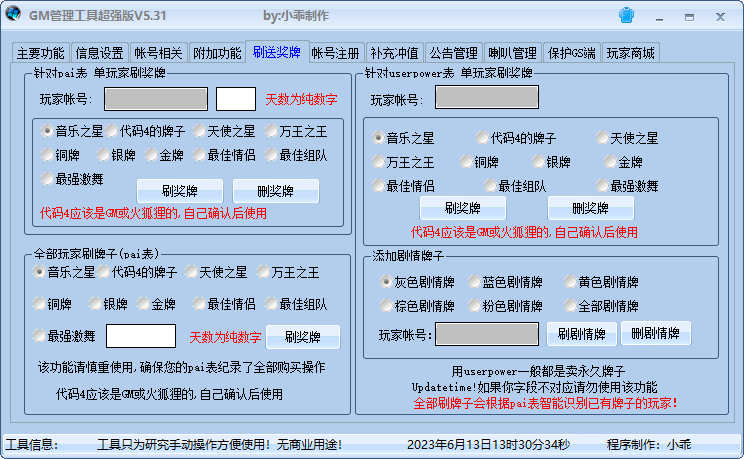
Task: Pick 最佳情侣 in 全部玩家刷牌子 group
Action: click(x=224, y=304)
